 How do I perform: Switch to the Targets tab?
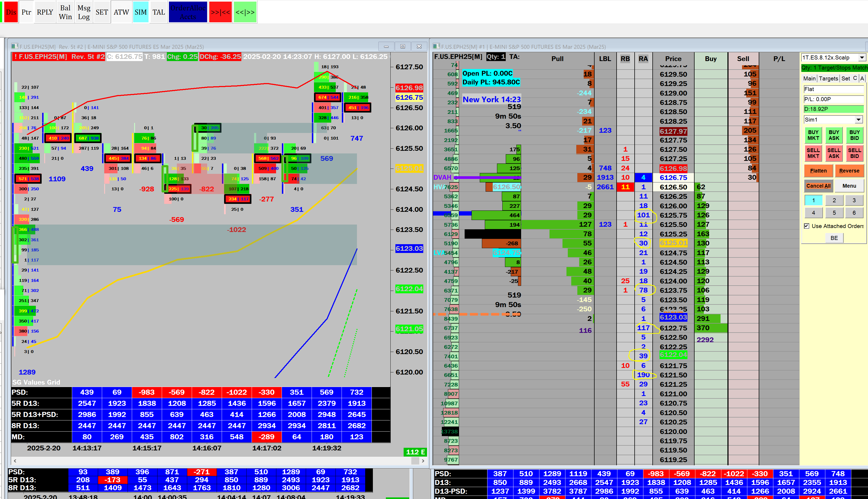coord(828,79)
